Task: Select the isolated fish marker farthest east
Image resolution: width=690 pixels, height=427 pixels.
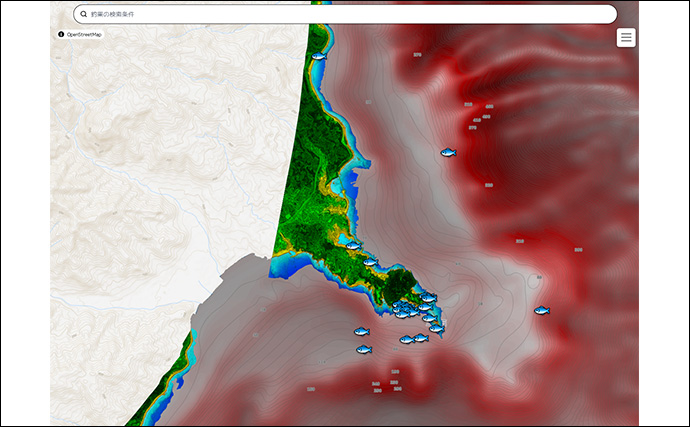Action: pyautogui.click(x=541, y=310)
